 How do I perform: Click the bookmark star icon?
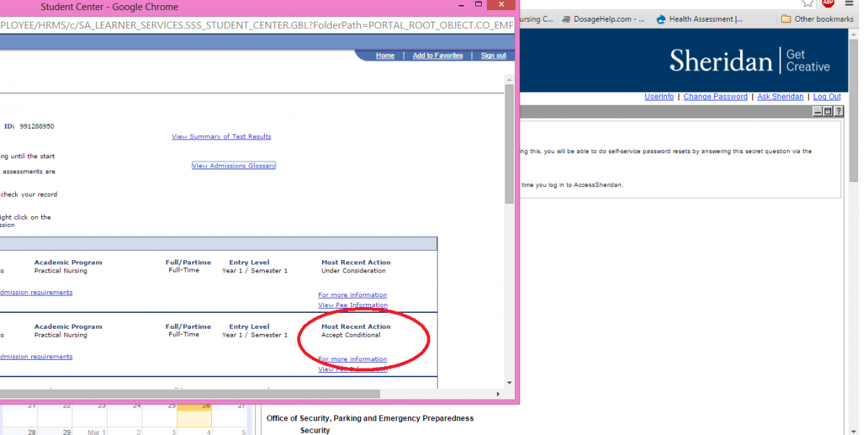coord(808,3)
